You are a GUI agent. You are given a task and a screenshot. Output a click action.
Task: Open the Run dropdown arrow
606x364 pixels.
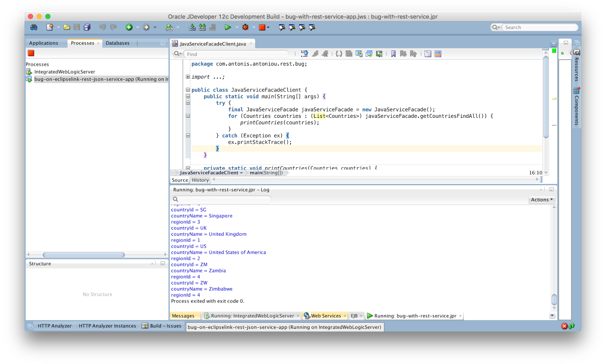point(237,27)
